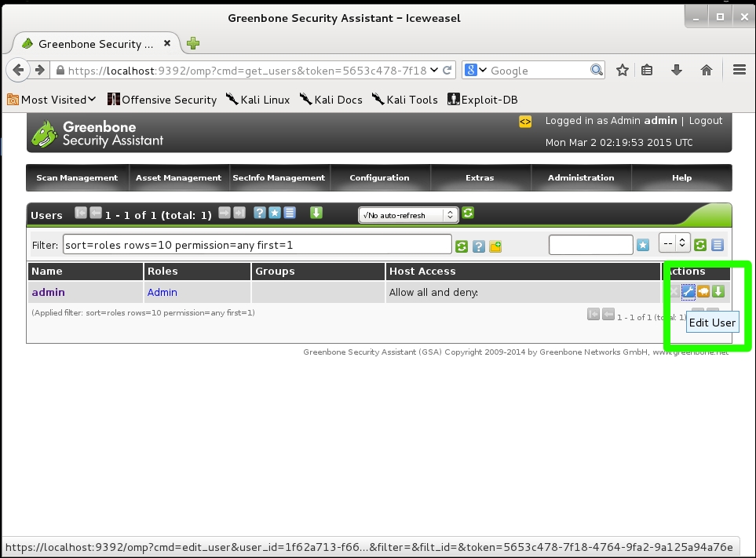Click yellow new filter folder icon
This screenshot has height=558, width=756.
[x=495, y=246]
